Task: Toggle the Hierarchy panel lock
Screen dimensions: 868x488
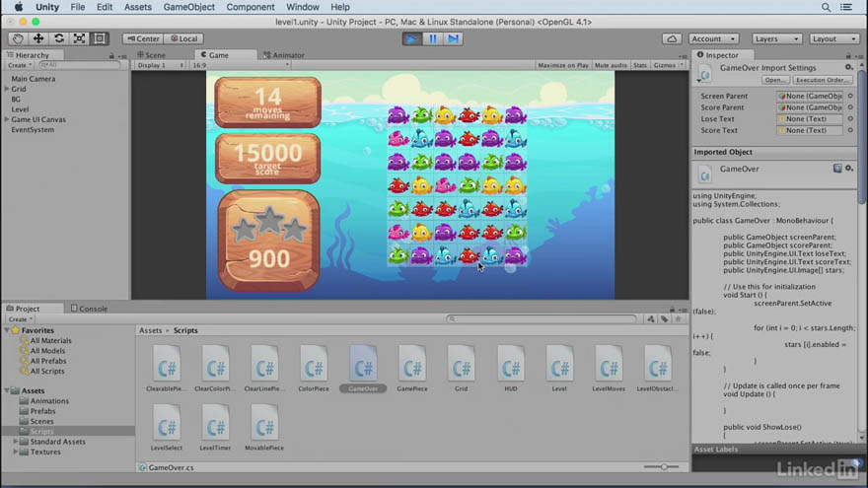Action: pyautogui.click(x=111, y=56)
